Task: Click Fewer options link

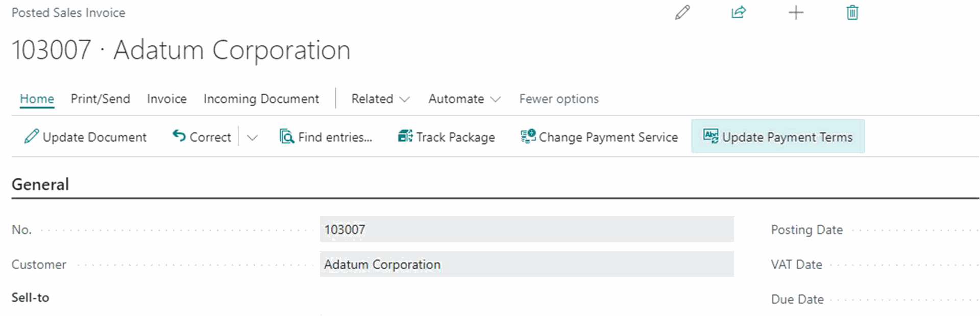Action: (x=559, y=99)
